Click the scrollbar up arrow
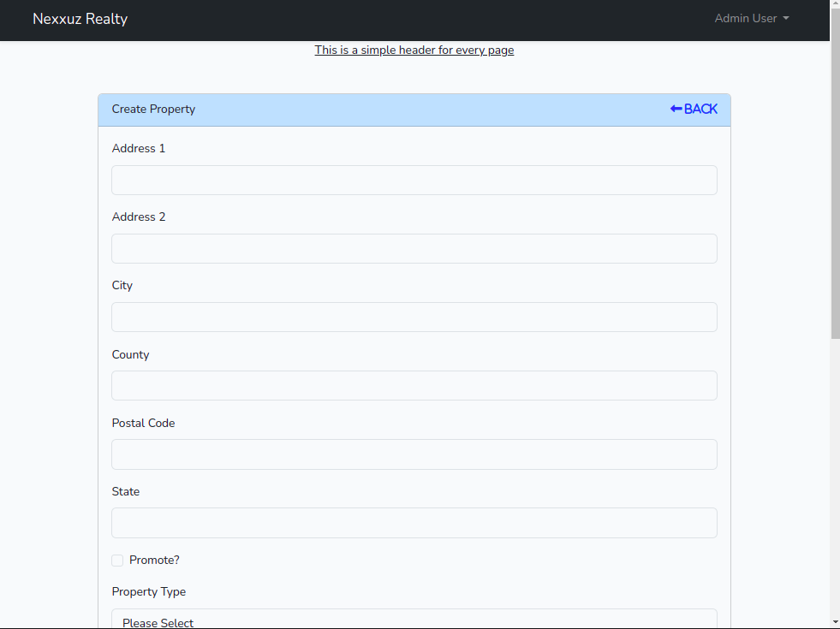This screenshot has width=840, height=629. [x=835, y=6]
